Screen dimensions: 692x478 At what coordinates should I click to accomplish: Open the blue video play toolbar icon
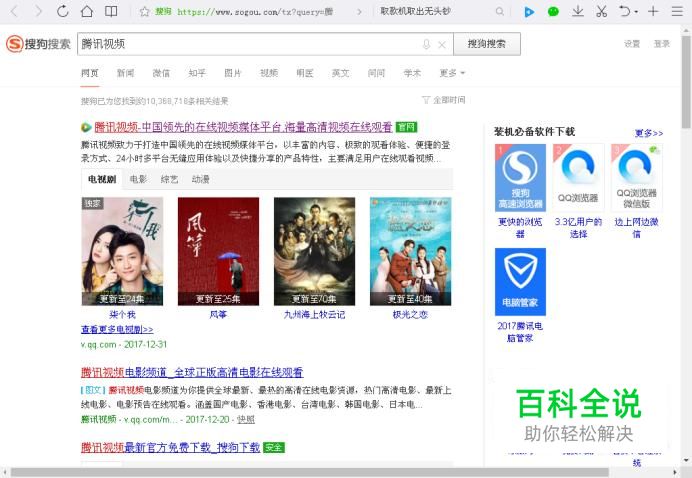529,11
